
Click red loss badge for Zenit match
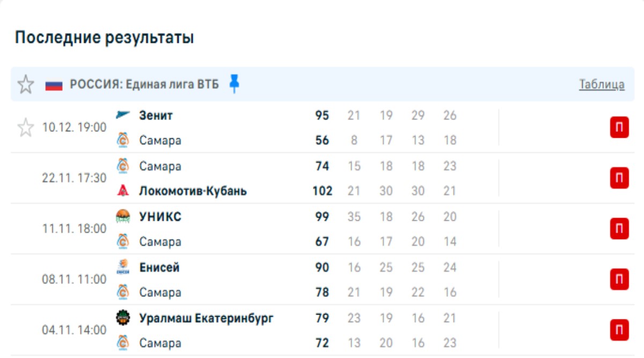coord(619,128)
